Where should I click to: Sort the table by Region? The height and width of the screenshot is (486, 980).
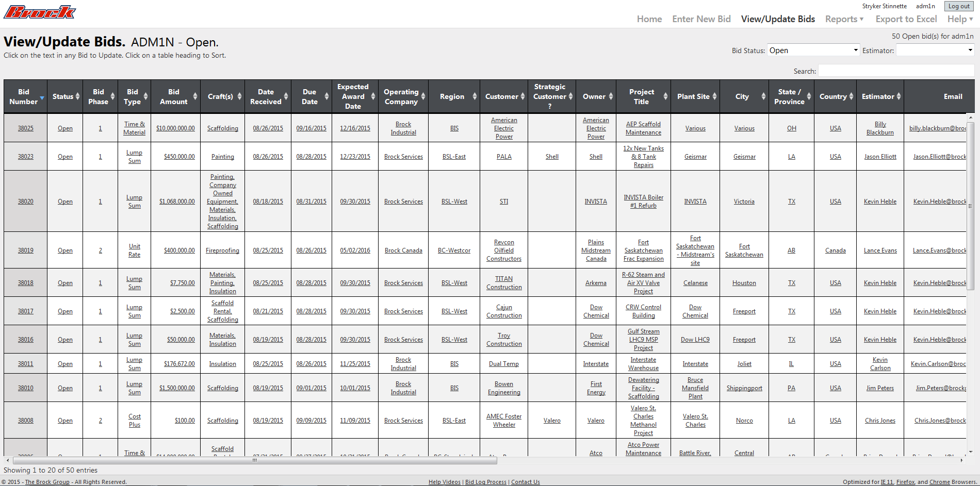[452, 96]
